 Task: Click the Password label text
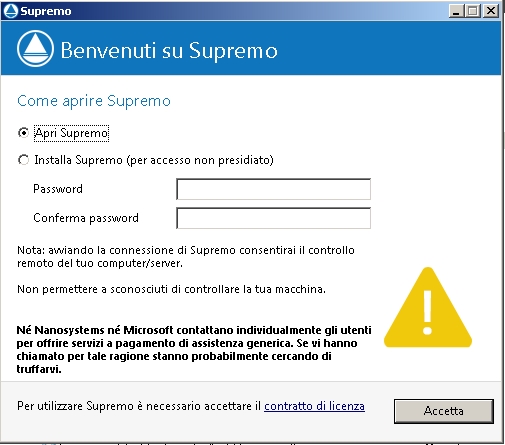(58, 189)
